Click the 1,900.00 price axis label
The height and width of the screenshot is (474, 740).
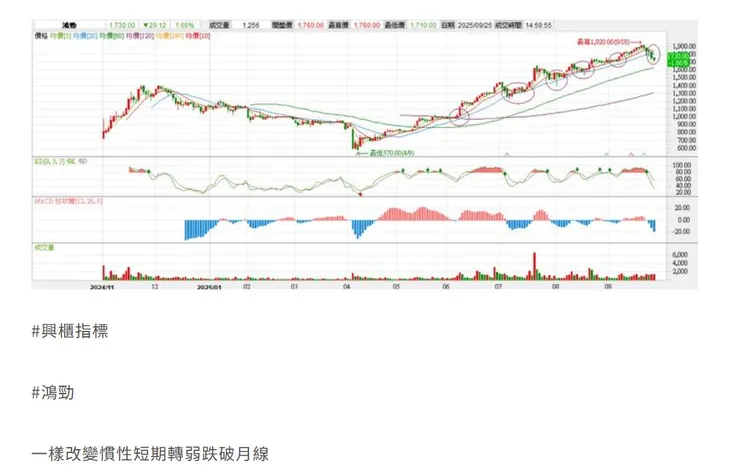pos(683,46)
